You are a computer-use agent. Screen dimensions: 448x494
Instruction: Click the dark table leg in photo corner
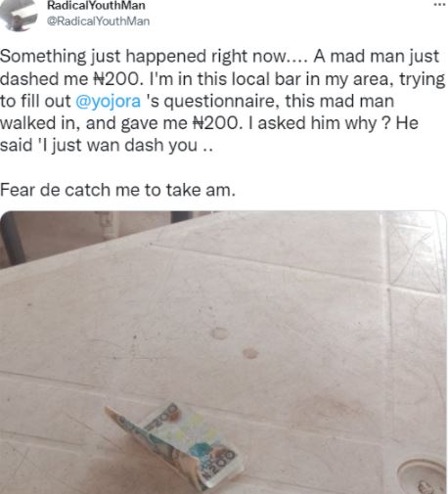coord(12,238)
